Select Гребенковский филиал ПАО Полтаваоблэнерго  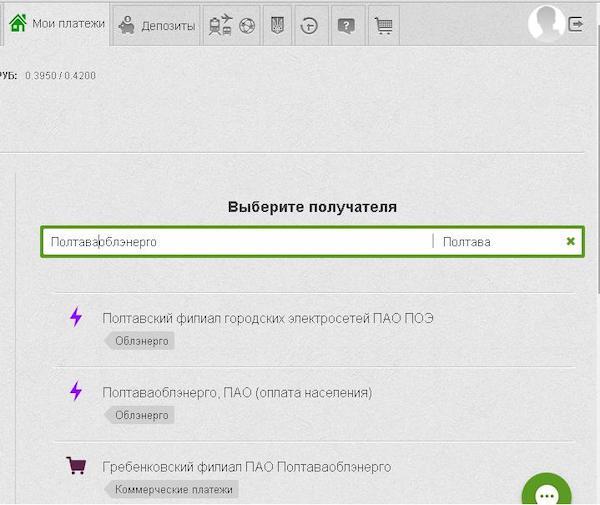(246, 467)
